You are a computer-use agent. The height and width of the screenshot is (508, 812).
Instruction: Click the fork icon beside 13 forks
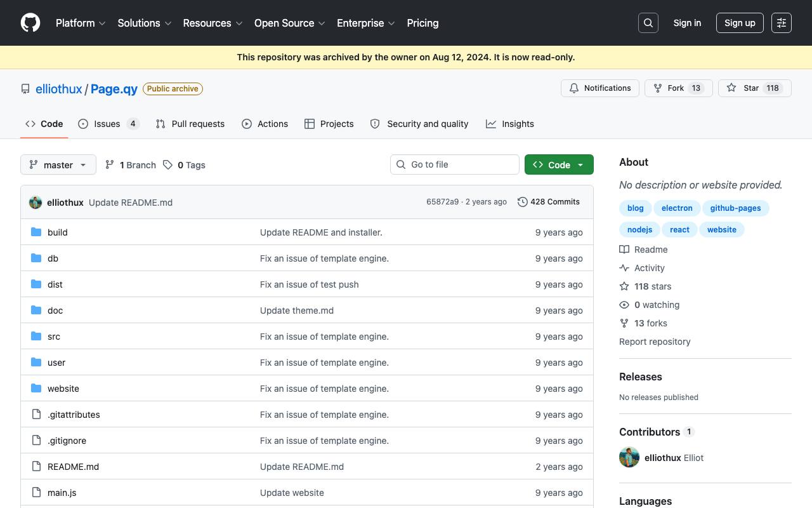click(x=624, y=323)
